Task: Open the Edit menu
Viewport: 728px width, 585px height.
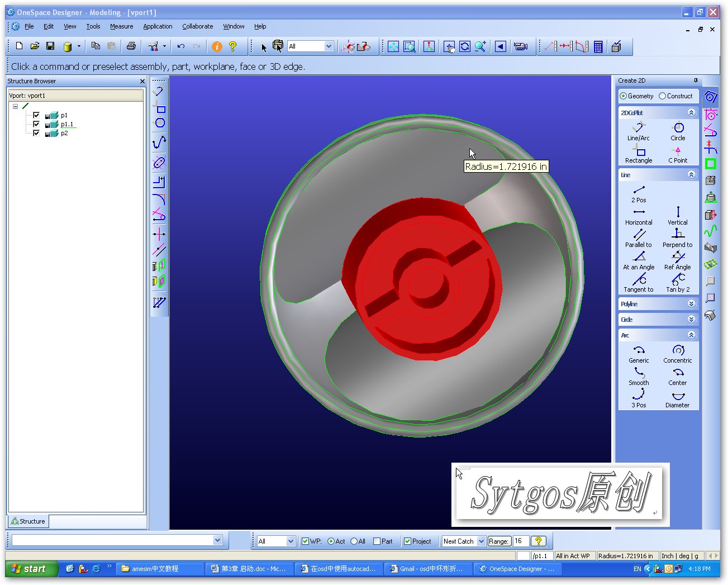Action: 49,26
